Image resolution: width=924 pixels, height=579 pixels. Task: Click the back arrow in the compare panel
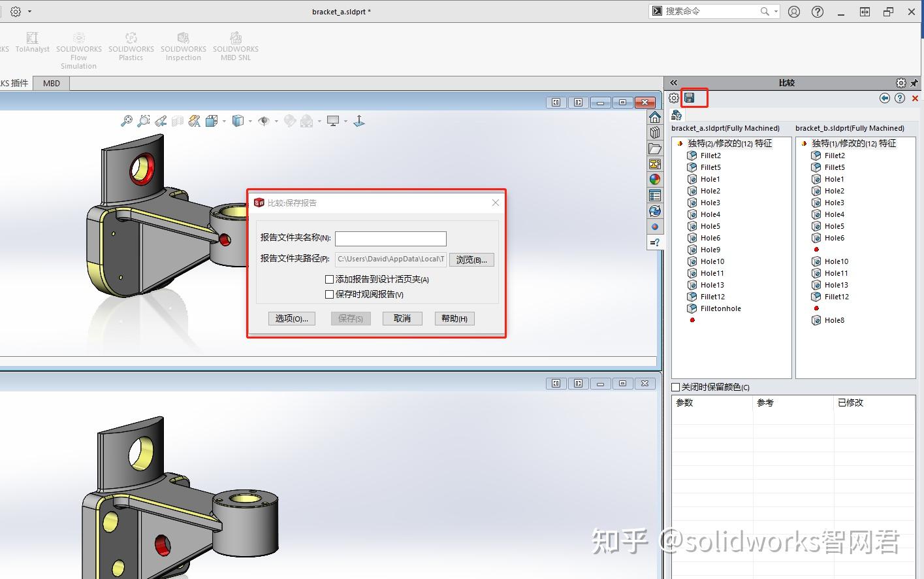(885, 97)
